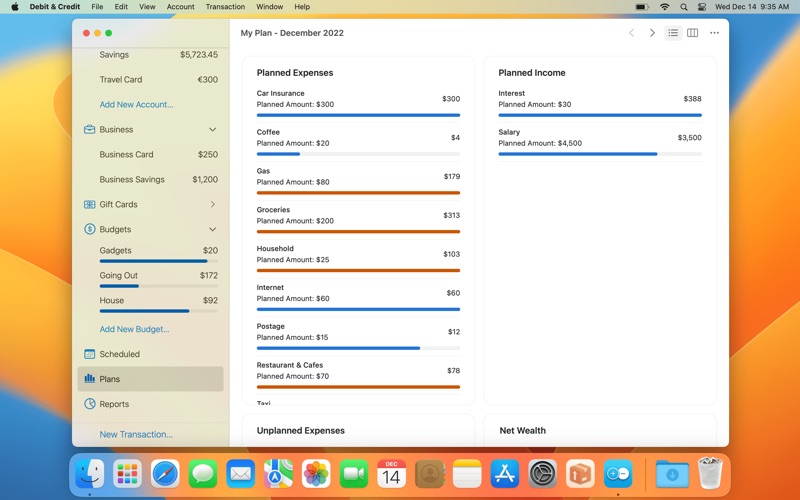Open Launchpad from the Dock
The width and height of the screenshot is (800, 500).
pyautogui.click(x=128, y=473)
